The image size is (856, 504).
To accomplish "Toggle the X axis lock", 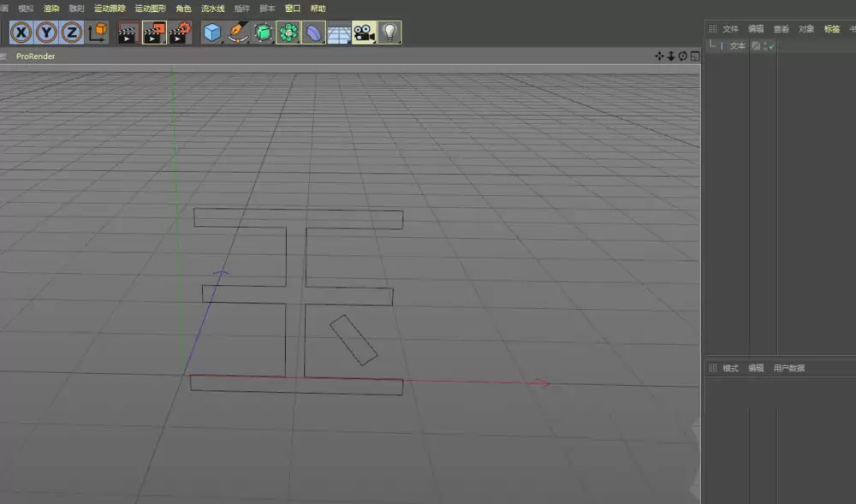I will click(21, 32).
